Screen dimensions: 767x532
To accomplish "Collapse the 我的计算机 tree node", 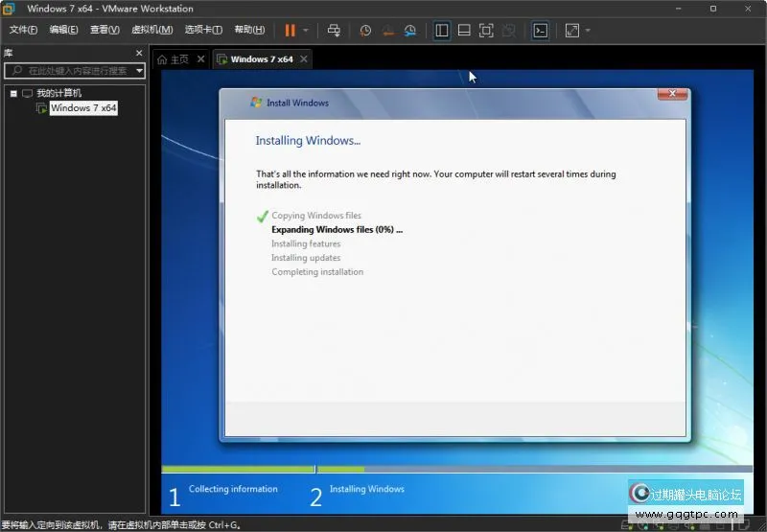I will (13, 93).
